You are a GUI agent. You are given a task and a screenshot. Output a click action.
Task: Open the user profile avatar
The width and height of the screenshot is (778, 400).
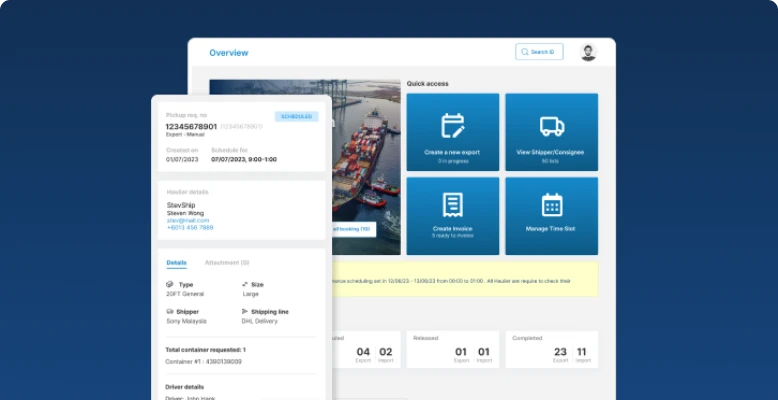click(x=588, y=52)
